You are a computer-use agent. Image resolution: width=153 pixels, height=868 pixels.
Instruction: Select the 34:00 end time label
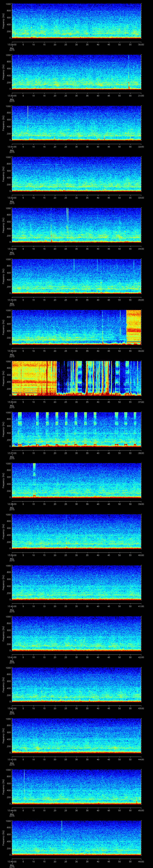tap(141, 249)
